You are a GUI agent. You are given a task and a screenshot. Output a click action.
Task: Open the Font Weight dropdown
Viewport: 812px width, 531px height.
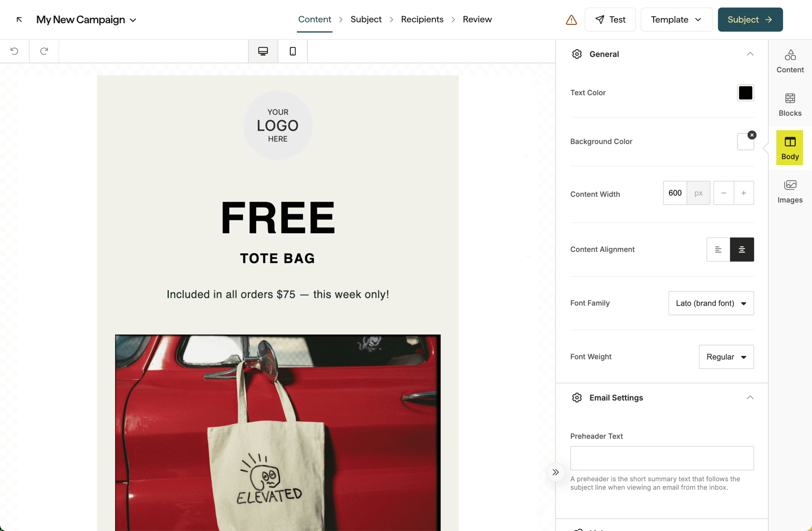[x=726, y=357]
